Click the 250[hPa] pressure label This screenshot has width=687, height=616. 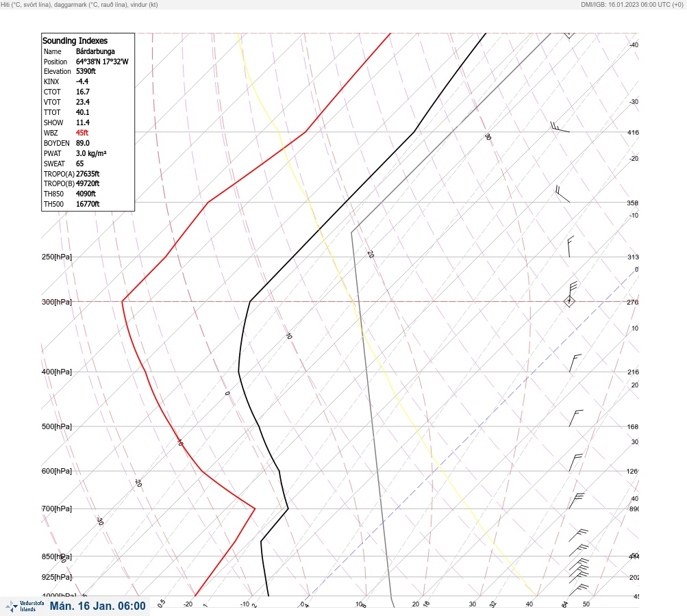pyautogui.click(x=57, y=257)
